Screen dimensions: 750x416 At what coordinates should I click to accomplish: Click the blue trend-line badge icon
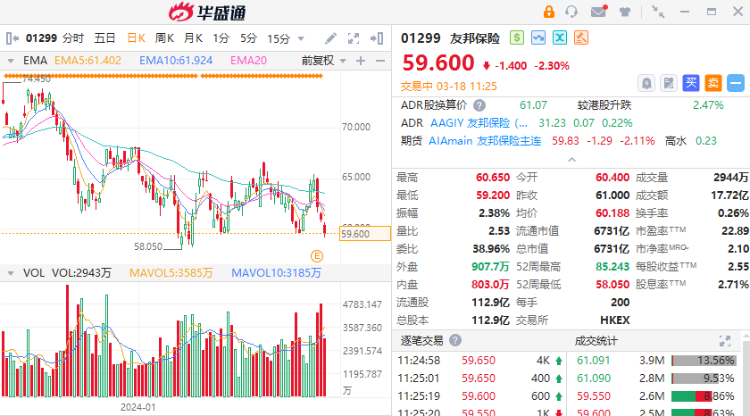538,38
